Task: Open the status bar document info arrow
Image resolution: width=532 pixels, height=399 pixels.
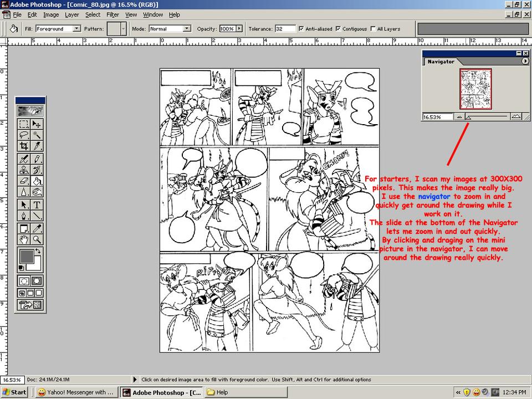Action: coord(135,379)
